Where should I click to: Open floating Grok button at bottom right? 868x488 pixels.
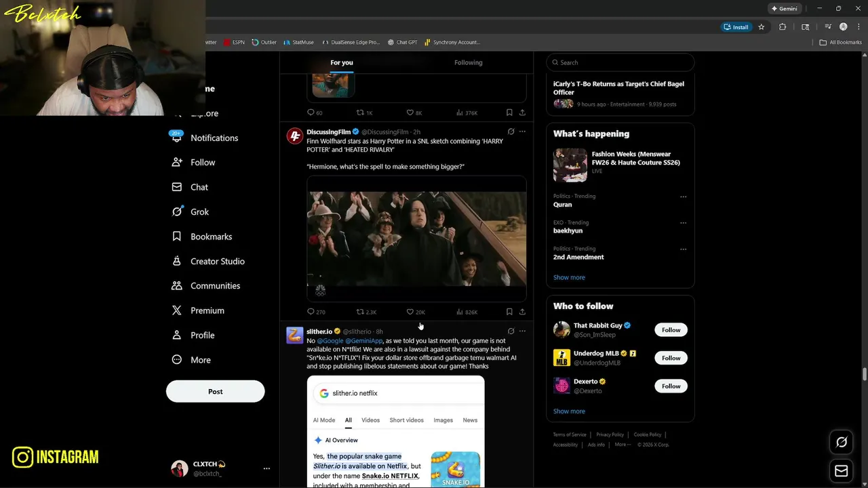click(842, 442)
